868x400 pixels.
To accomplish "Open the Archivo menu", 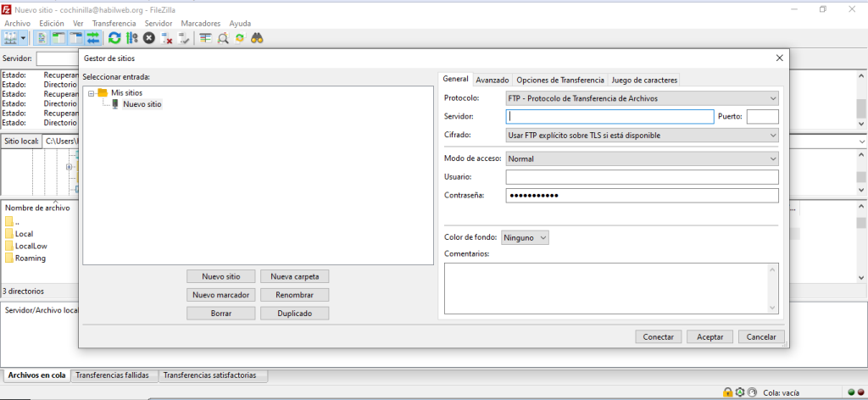I will coord(17,23).
